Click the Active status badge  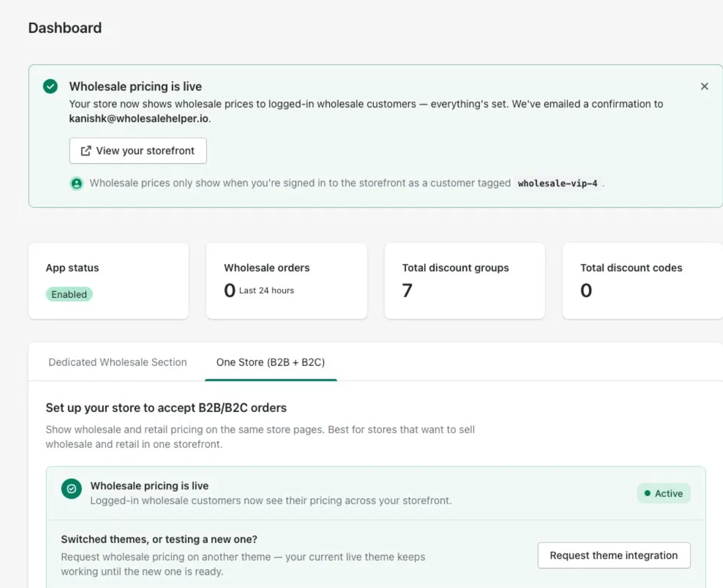[664, 494]
